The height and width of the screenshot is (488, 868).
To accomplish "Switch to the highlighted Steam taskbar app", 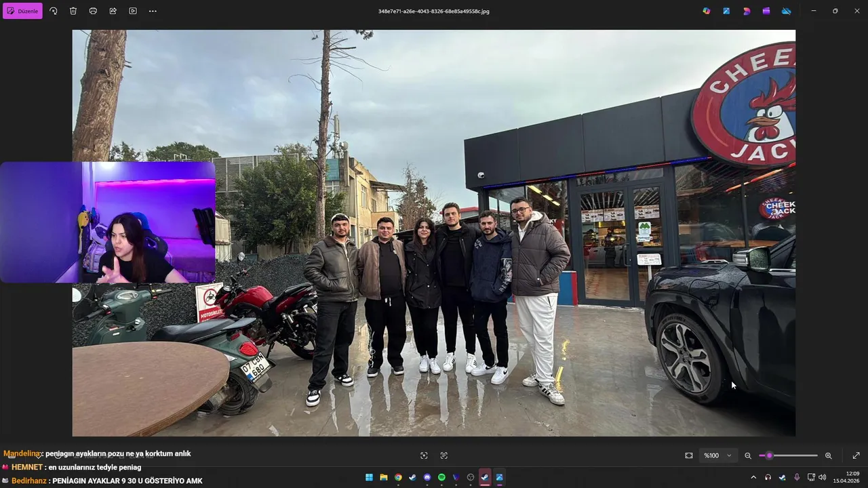I will (x=485, y=477).
